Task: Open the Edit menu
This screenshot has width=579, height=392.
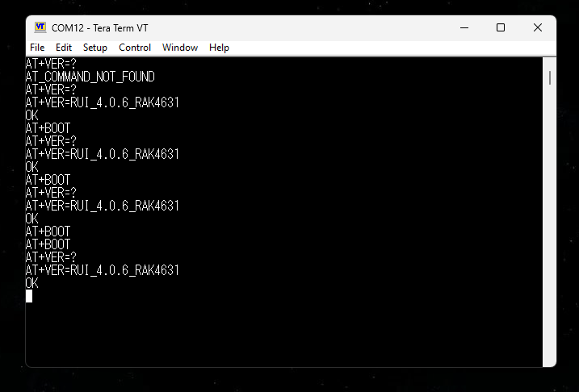Action: click(64, 48)
